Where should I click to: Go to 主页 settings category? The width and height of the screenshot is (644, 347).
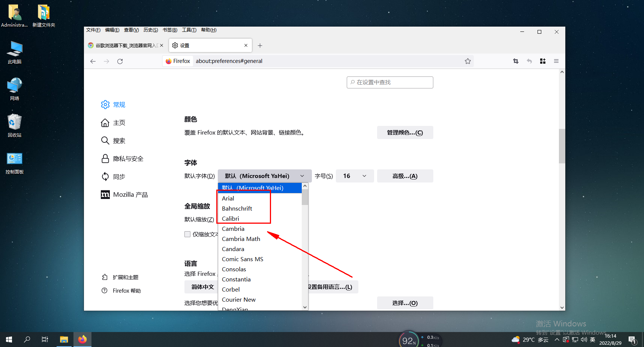113,123
